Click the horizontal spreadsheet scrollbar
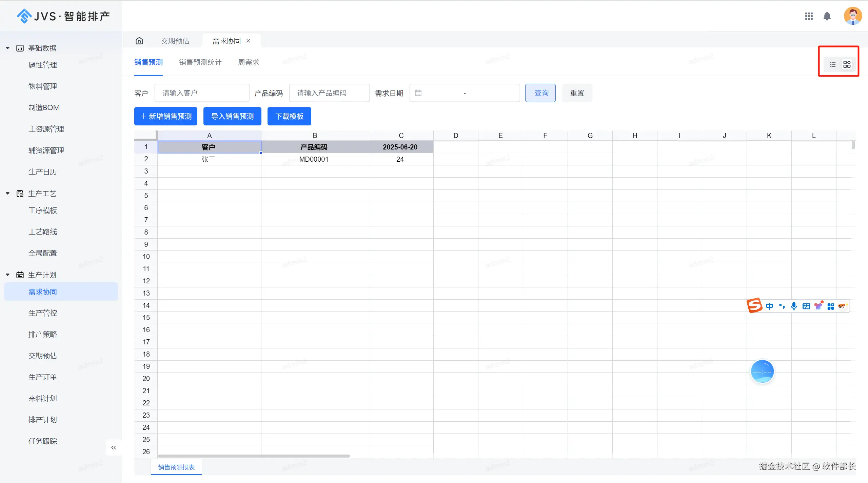Viewport: 868px width, 483px height. coord(254,456)
